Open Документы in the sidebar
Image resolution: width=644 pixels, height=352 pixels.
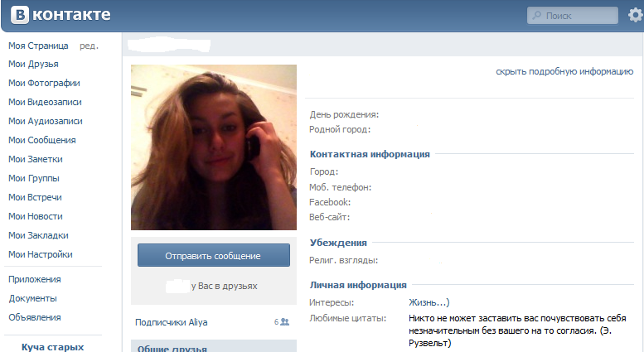point(32,298)
